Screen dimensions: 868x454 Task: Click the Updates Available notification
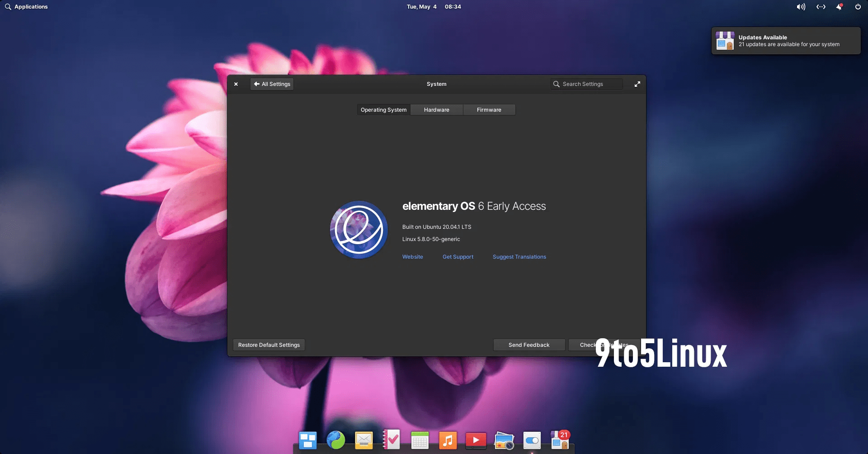(x=786, y=41)
